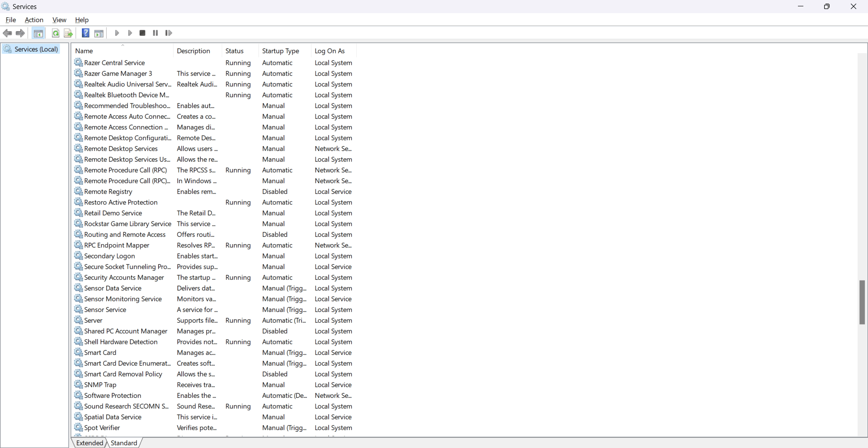Click gear icon beside Server service

[x=79, y=320]
